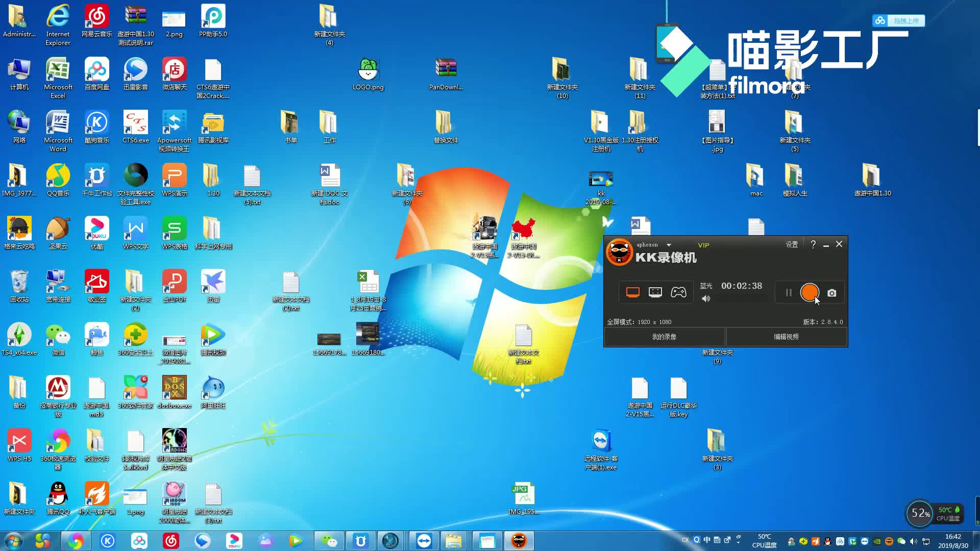Click the tray volume speaker icon
Screen dimensions: 980x551
click(914, 541)
